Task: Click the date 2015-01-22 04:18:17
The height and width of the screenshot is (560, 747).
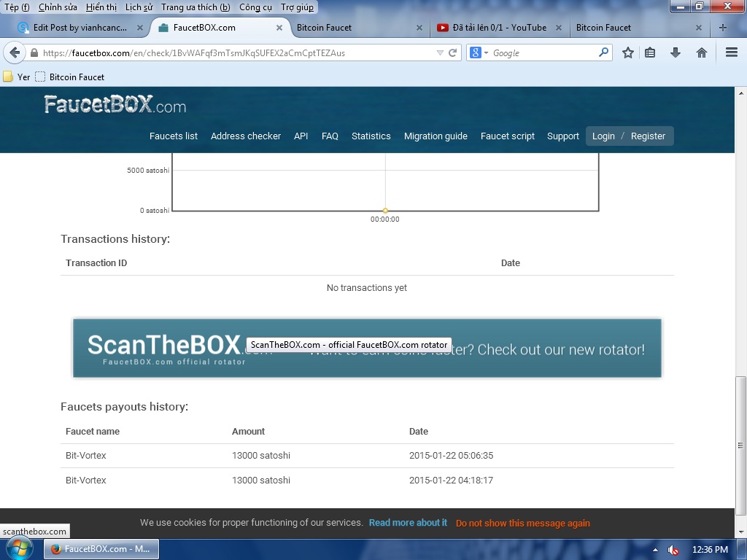Action: pyautogui.click(x=451, y=480)
